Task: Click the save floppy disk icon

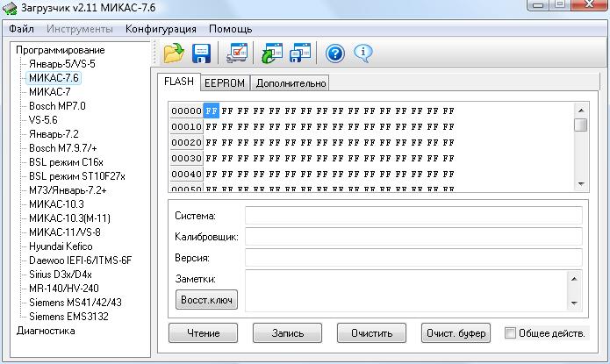Action: pyautogui.click(x=201, y=54)
